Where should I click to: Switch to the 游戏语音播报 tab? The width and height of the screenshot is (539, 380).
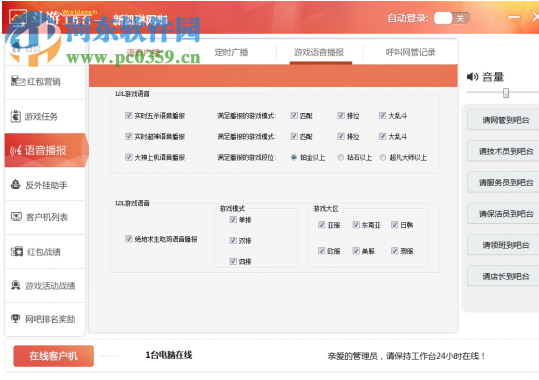(x=319, y=52)
